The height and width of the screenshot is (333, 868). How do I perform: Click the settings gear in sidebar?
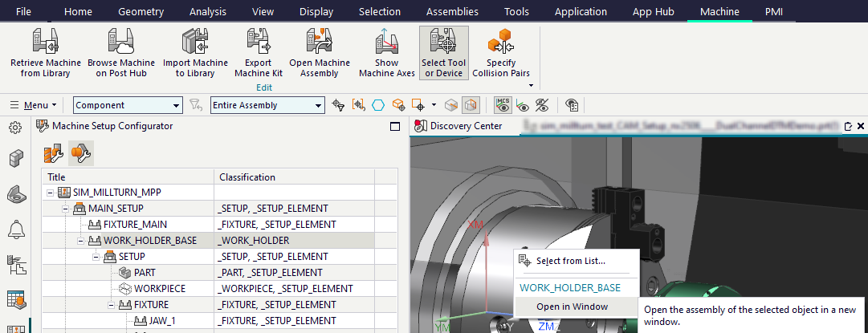[x=15, y=128]
